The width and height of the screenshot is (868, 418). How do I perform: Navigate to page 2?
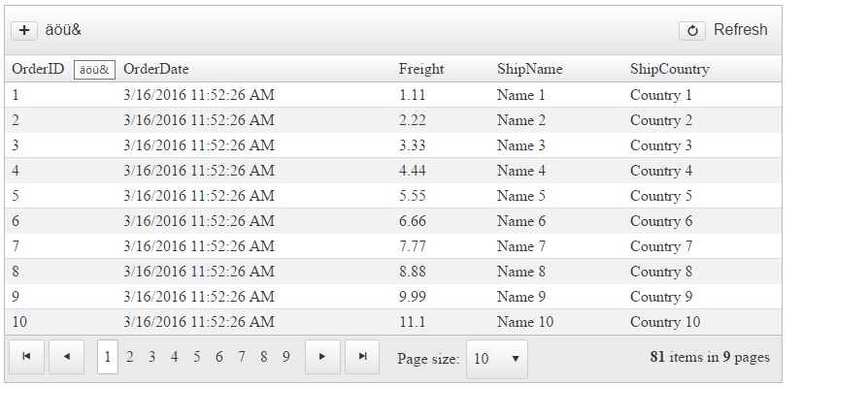tap(130, 357)
